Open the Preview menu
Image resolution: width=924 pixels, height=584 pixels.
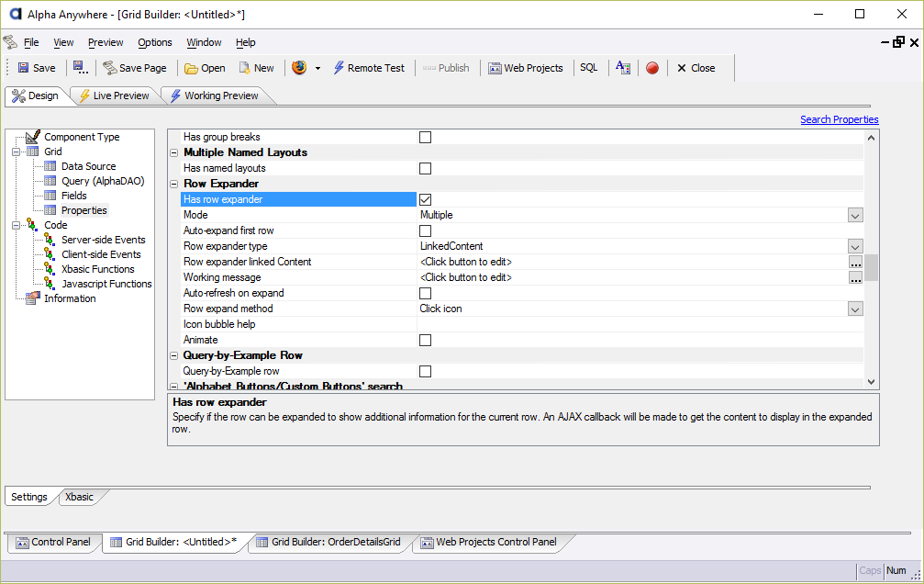106,42
